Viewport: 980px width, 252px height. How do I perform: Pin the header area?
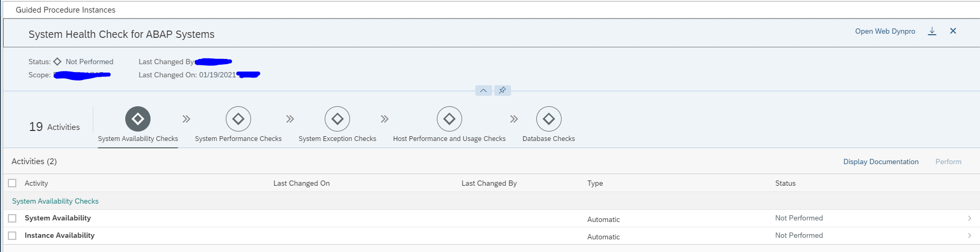click(x=503, y=90)
